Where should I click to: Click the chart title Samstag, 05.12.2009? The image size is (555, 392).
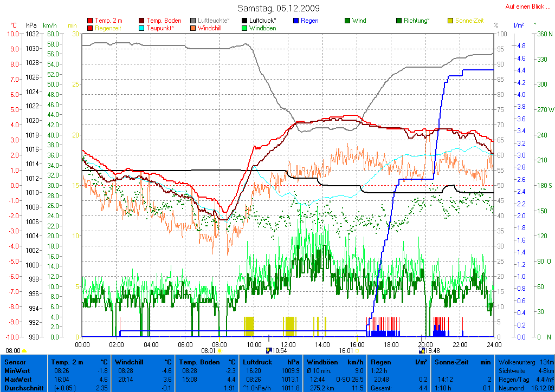click(x=279, y=8)
